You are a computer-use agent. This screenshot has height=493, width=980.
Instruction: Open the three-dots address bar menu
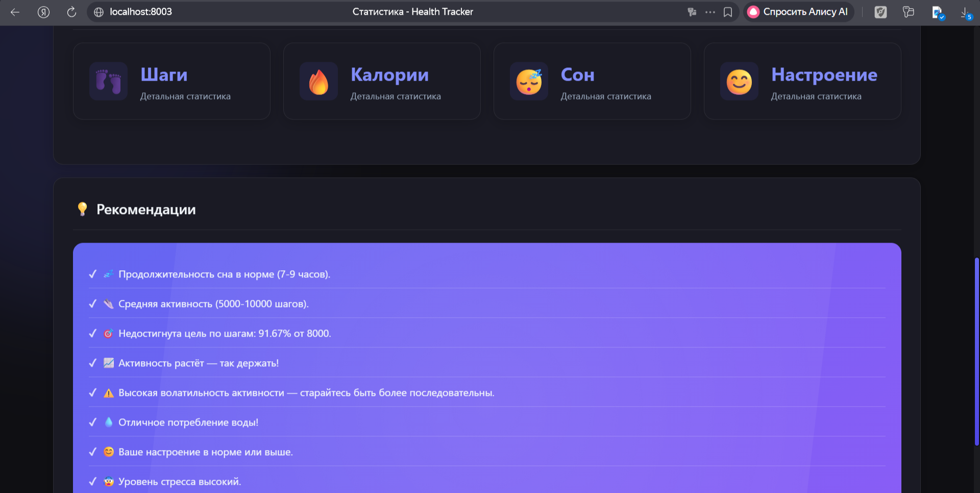click(710, 12)
